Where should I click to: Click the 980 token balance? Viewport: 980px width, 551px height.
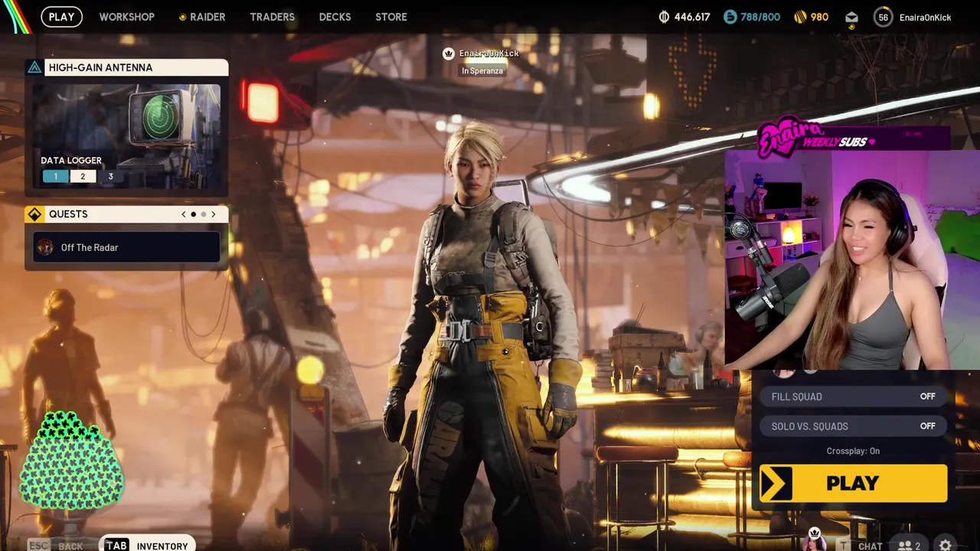819,17
